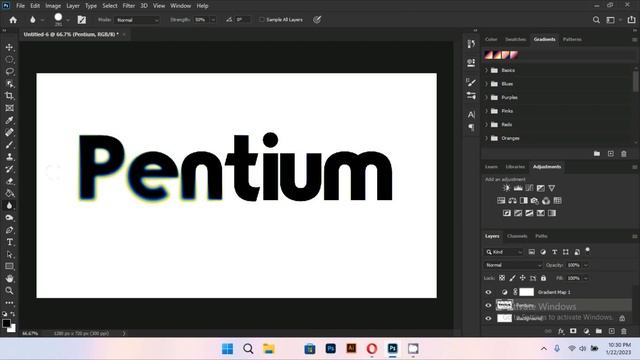Image resolution: width=640 pixels, height=360 pixels.
Task: Select the Zoom tool
Action: coord(9,291)
